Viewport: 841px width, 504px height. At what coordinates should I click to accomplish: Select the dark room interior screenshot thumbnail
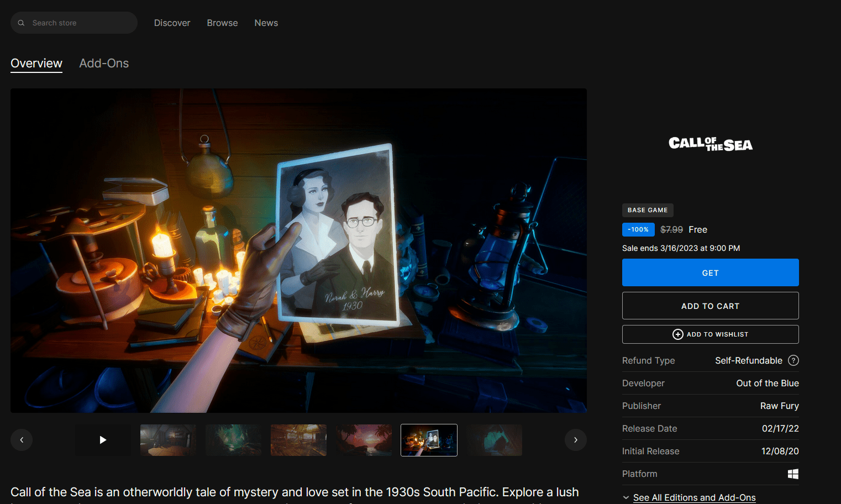[168, 440]
